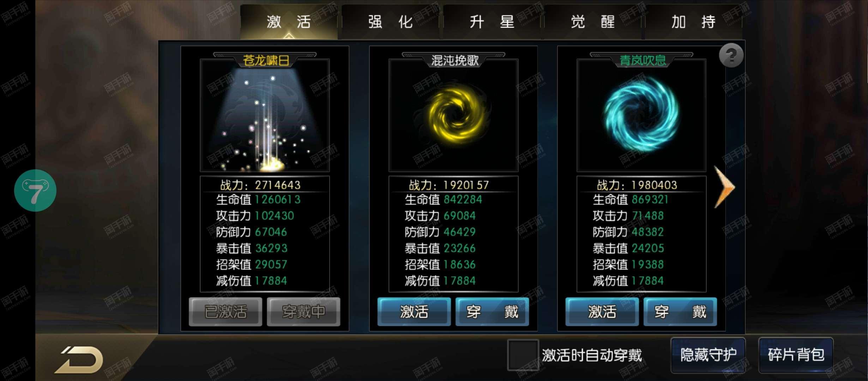Equip 青岚吹息 with 穿戴 button
The image size is (868, 381).
coord(680,312)
